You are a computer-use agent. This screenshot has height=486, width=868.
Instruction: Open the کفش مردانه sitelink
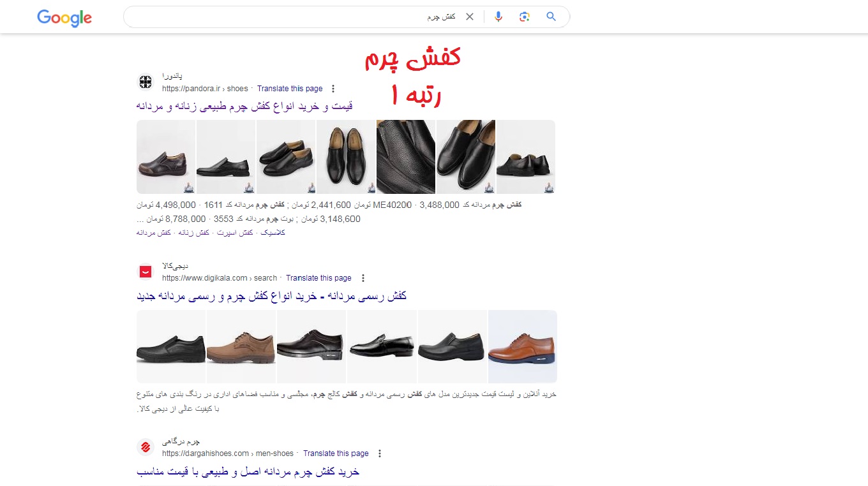(153, 233)
